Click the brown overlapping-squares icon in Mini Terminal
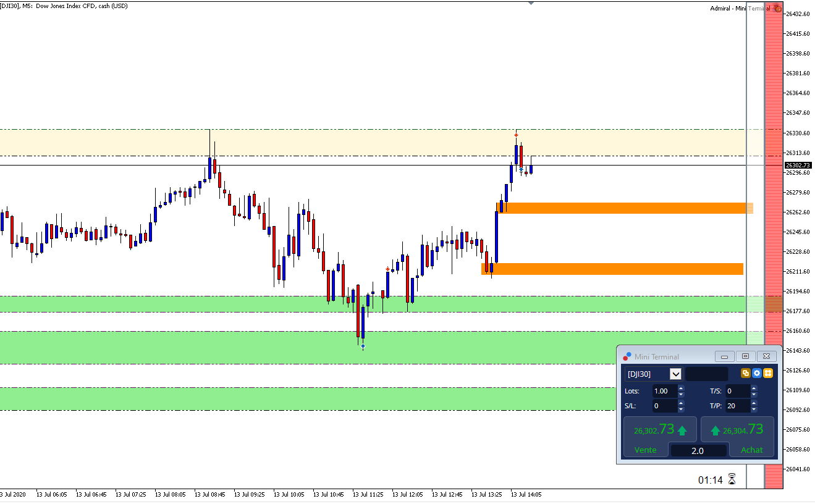 746,373
